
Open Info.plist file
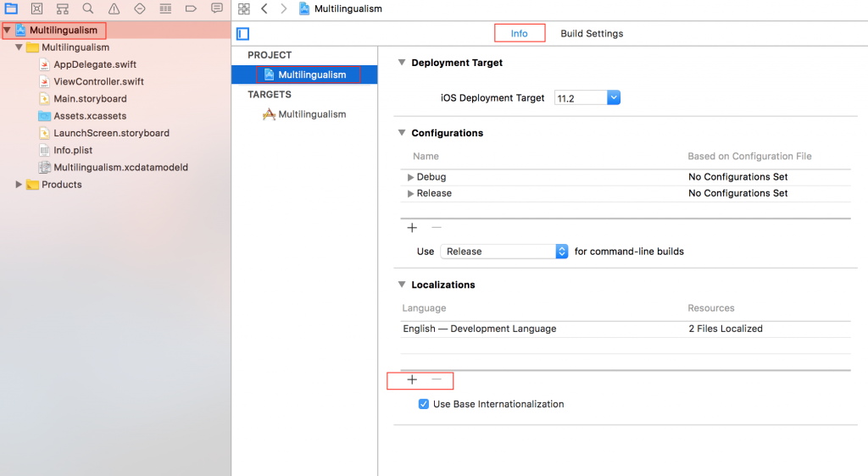[x=73, y=150]
